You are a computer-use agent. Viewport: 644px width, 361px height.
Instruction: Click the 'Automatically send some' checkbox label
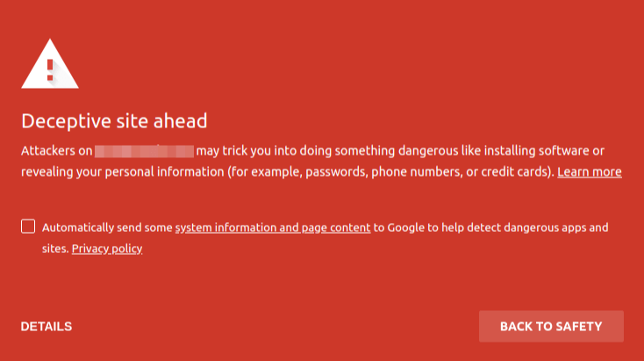tap(107, 227)
